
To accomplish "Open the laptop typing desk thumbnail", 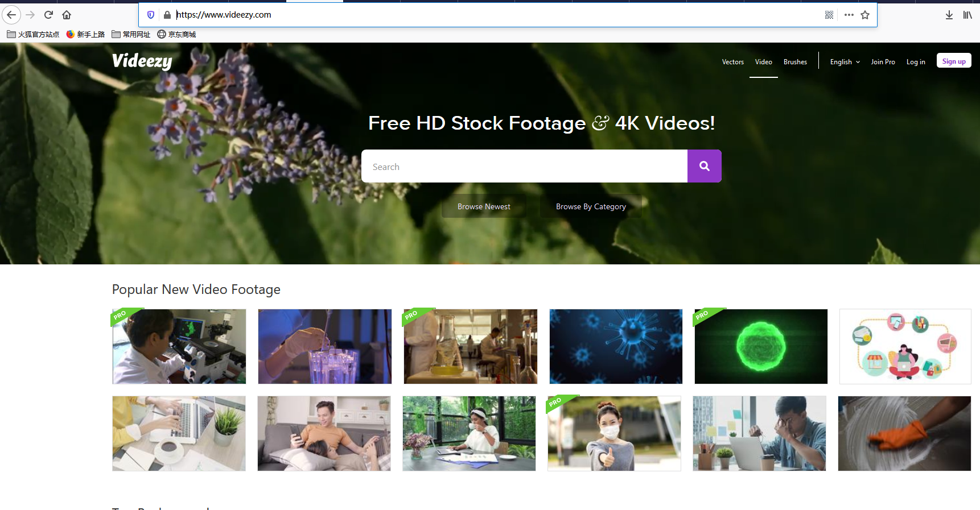I will click(x=179, y=433).
